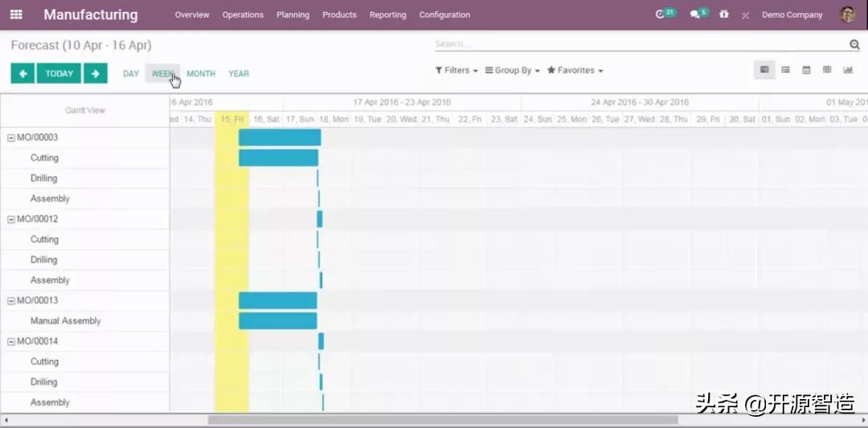Open the apps grid menu icon
The image size is (868, 428).
(x=16, y=15)
